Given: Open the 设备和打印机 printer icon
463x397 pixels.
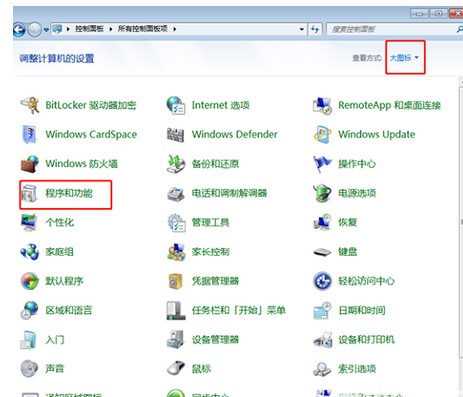Looking at the screenshot, I should (323, 340).
